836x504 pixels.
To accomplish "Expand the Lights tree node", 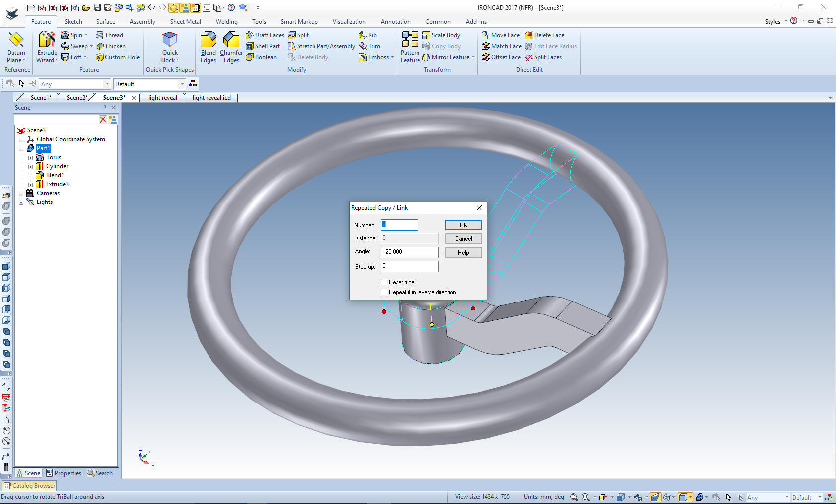I will click(21, 202).
